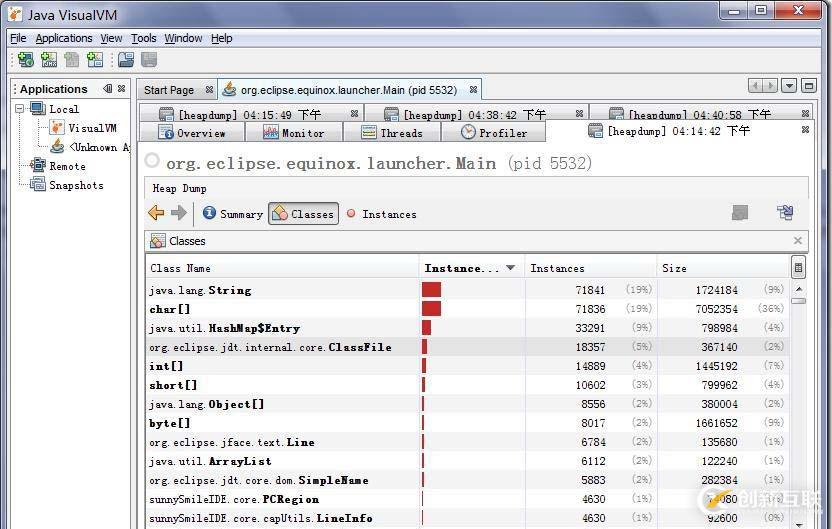
Task: Close the heapdump 04:14:42 tab
Action: pos(805,129)
